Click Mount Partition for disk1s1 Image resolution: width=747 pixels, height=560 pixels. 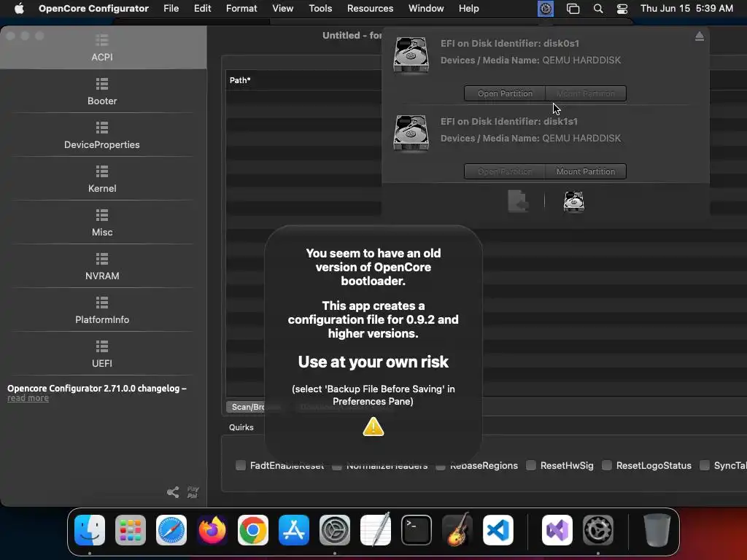pos(586,171)
